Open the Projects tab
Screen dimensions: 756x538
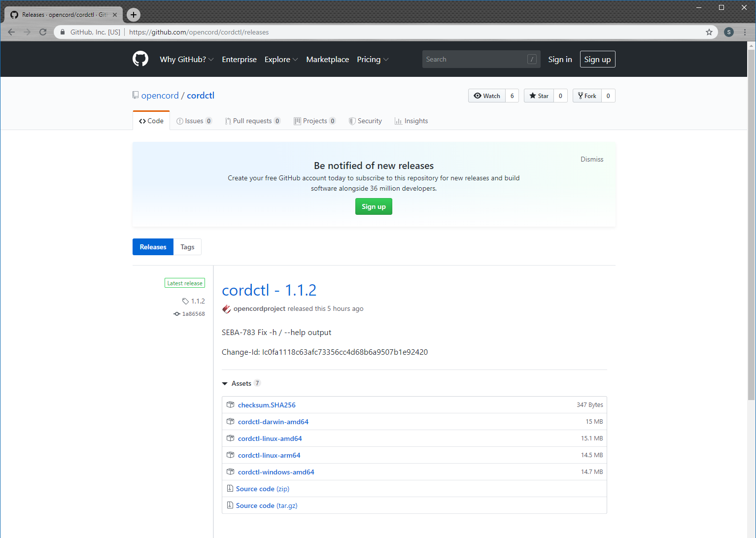tap(315, 121)
